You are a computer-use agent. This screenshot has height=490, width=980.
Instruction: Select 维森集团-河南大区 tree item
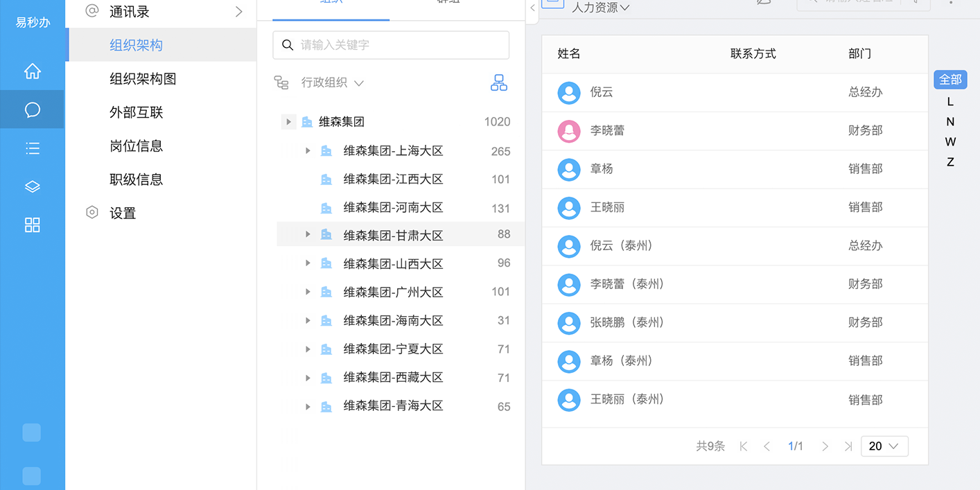click(x=392, y=207)
